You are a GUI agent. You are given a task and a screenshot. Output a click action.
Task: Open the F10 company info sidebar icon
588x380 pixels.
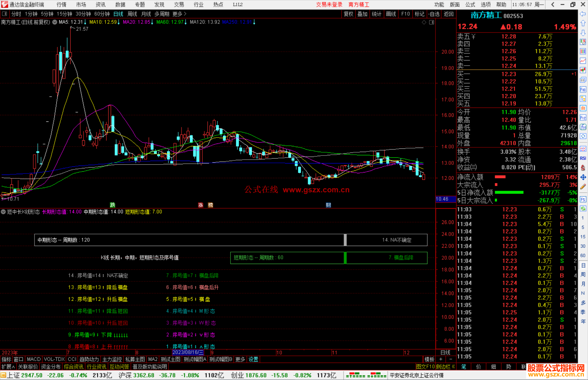point(583,89)
